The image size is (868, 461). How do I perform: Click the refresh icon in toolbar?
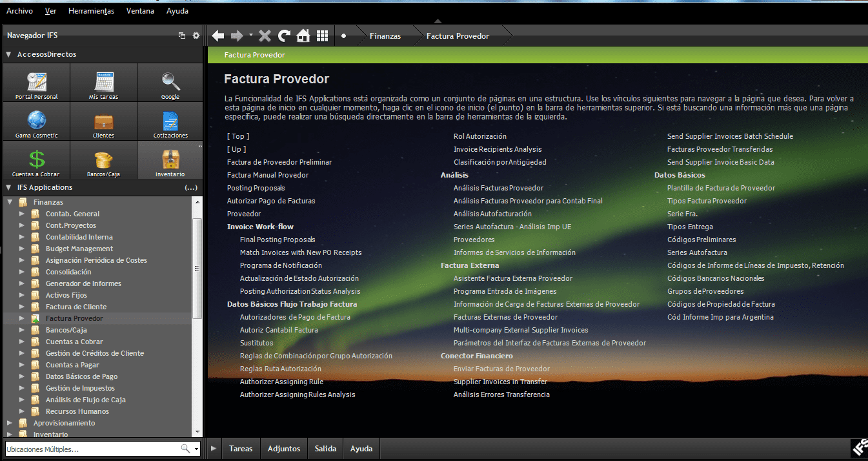tap(284, 36)
